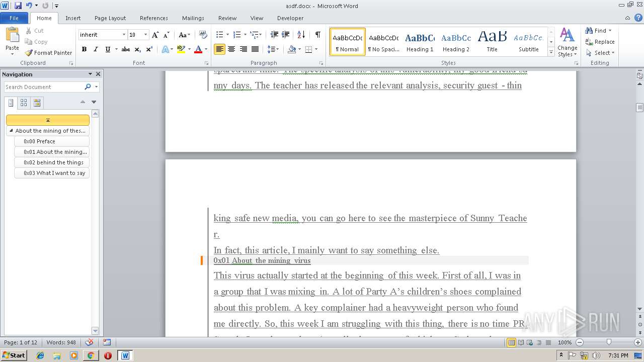Screen dimensions: 644x362
Task: Open the line spacing dropdown
Action: click(273, 49)
